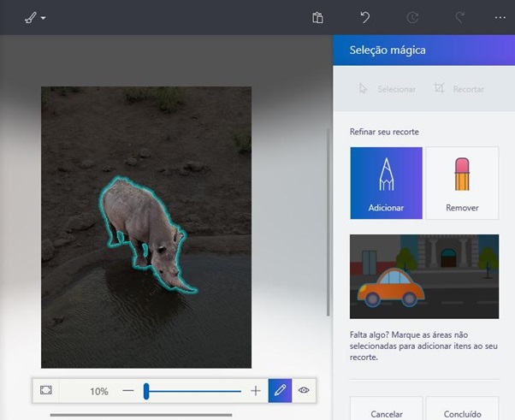Screen dimensions: 515x420
Task: Choose the disabled Recortar crop tool
Action: (x=459, y=89)
